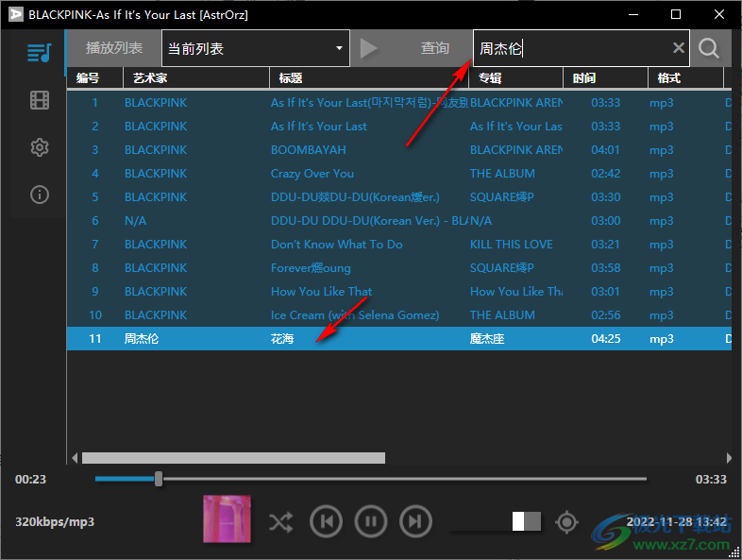Screen dimensions: 742x560
Task: Select Ice Cream (with Selena Gomez) row
Action: coord(399,314)
